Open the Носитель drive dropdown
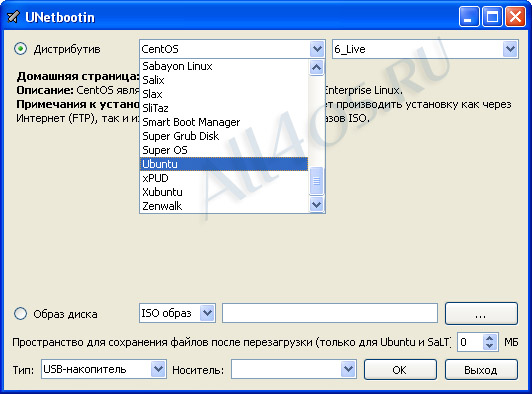Viewport: 532px width, 394px height. pos(294,369)
